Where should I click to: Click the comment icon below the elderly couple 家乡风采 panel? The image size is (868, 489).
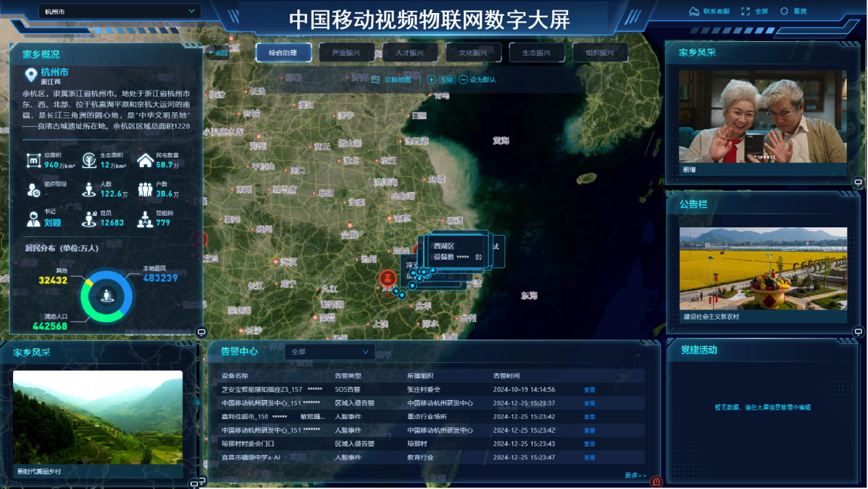click(858, 182)
